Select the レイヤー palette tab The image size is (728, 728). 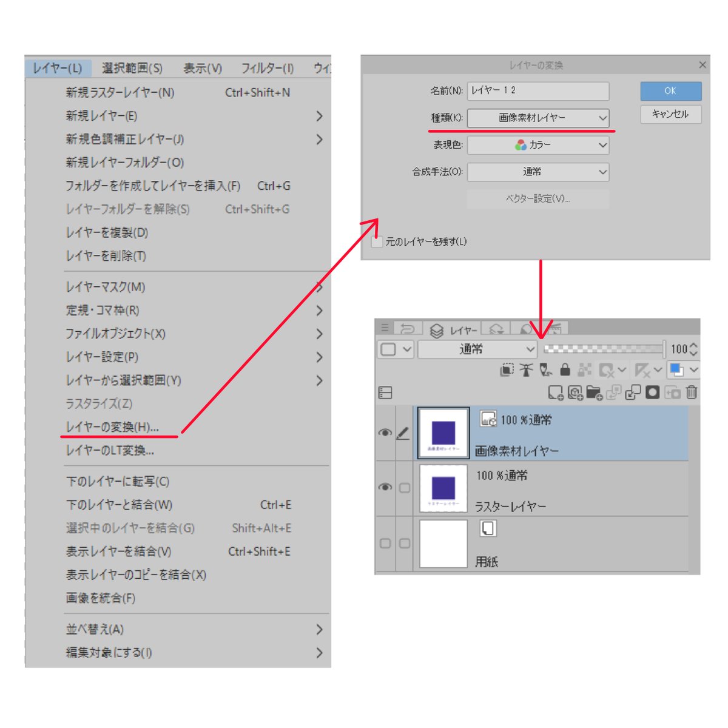[x=453, y=331]
